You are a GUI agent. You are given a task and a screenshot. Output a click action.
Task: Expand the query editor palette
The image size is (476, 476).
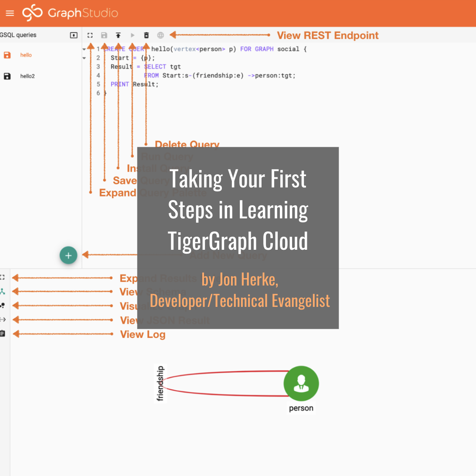tap(90, 35)
